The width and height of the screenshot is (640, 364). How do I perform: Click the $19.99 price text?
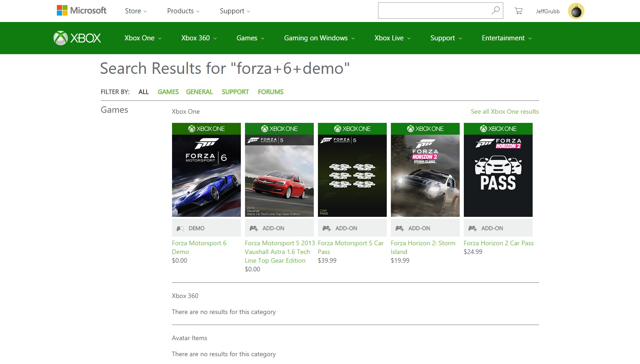400,260
